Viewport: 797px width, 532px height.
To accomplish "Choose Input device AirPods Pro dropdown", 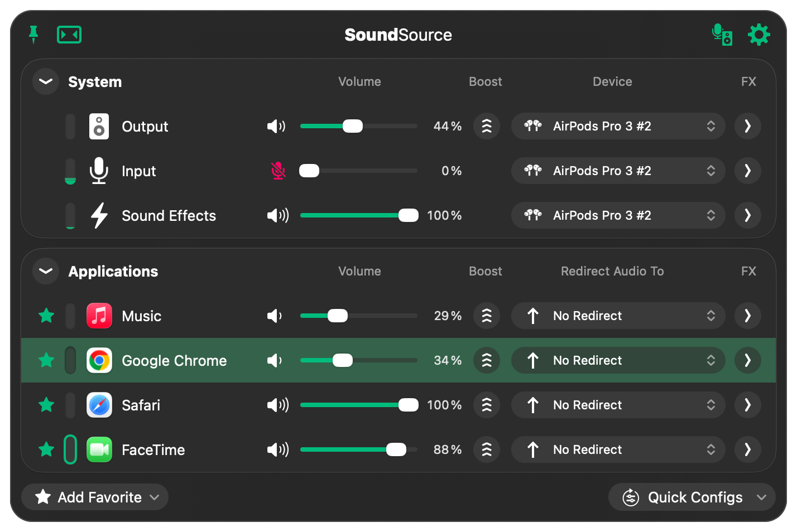I will coord(618,171).
